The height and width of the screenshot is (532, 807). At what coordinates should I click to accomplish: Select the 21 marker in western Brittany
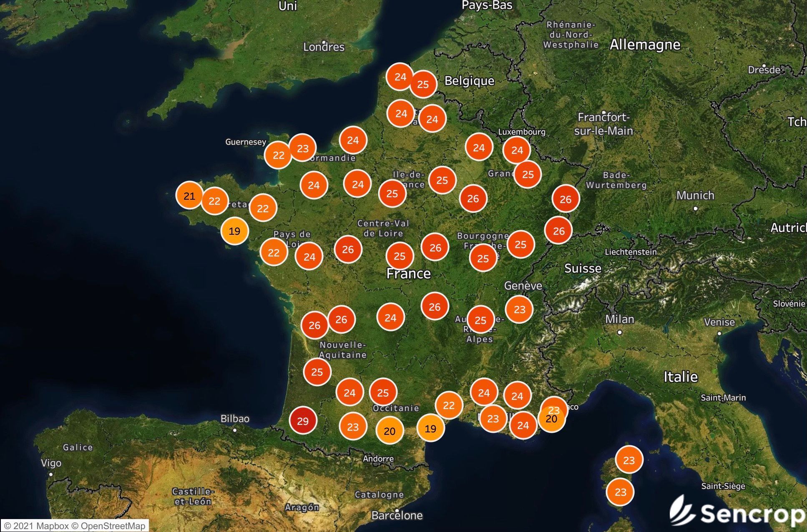189,196
